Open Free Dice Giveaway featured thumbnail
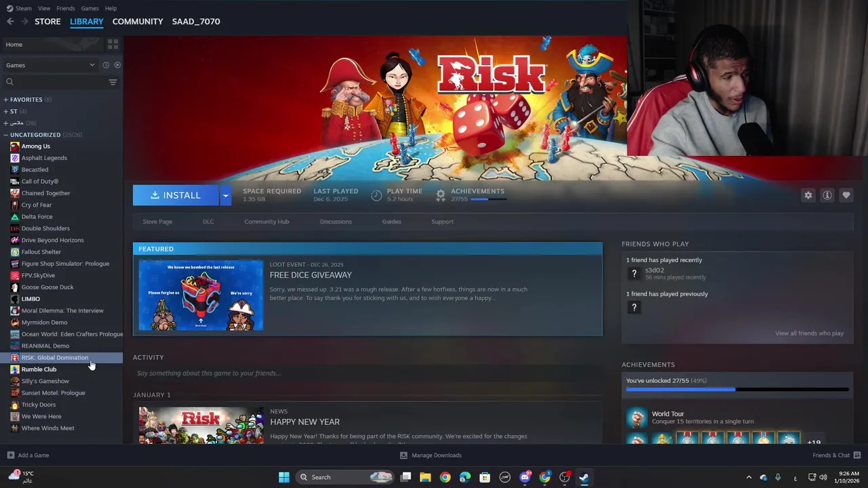Image resolution: width=868 pixels, height=488 pixels. point(201,296)
